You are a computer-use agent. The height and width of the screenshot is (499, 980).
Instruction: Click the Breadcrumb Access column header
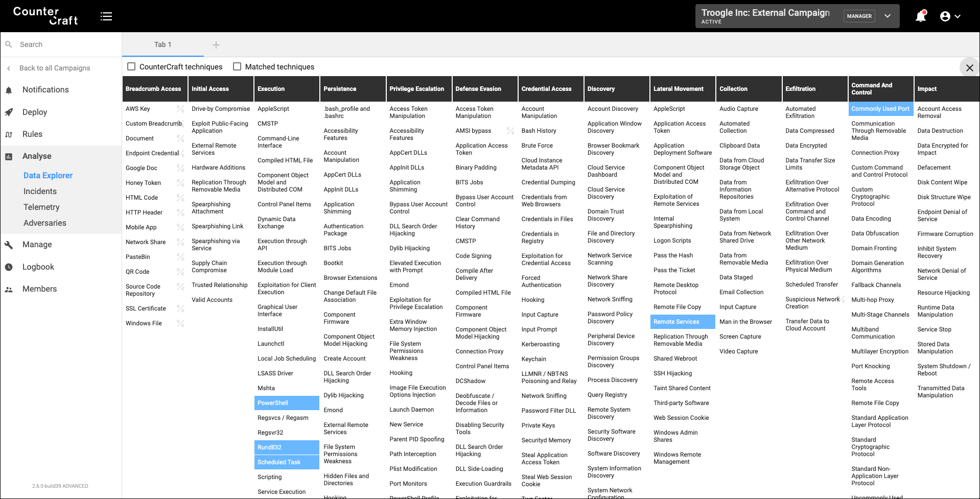[155, 89]
